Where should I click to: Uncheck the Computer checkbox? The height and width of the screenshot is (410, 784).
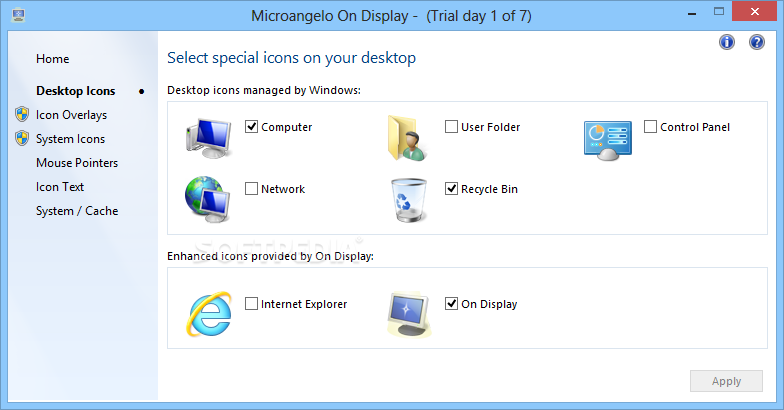(x=252, y=126)
